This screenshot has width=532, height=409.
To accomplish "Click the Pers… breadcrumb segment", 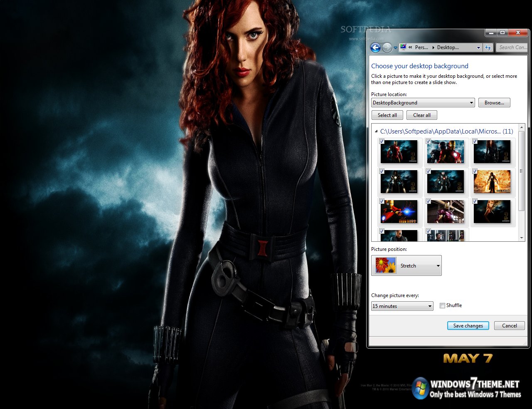I will 421,47.
